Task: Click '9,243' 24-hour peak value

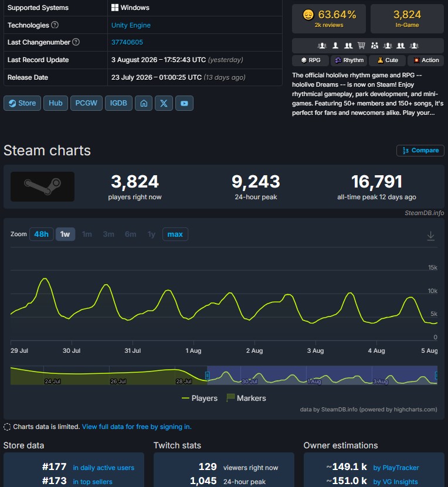Action: click(x=256, y=182)
